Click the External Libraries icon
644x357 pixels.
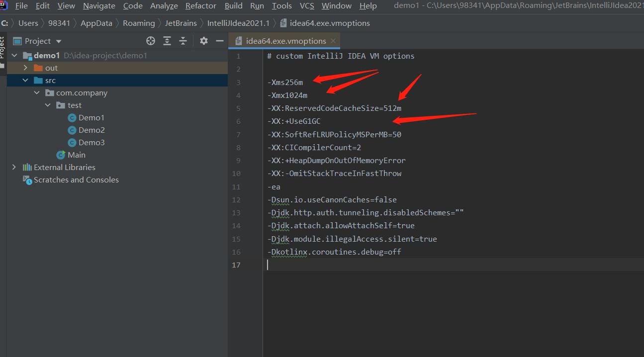coord(27,168)
